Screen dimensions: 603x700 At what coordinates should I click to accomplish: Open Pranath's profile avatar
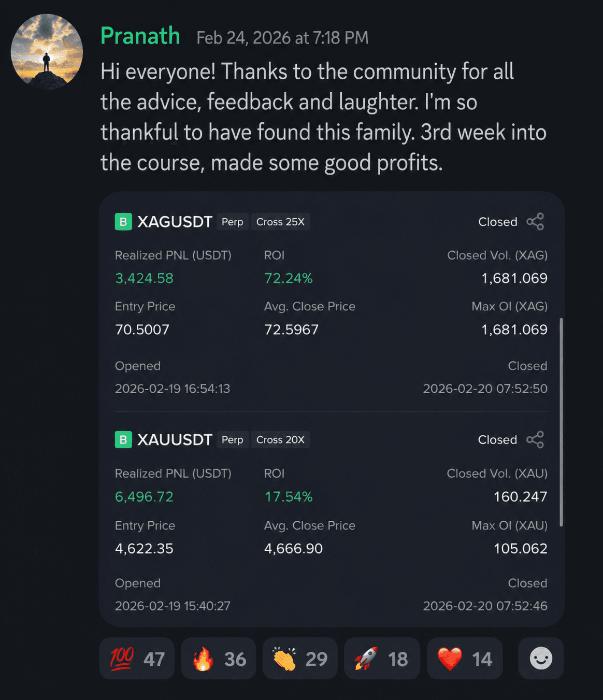pos(47,52)
